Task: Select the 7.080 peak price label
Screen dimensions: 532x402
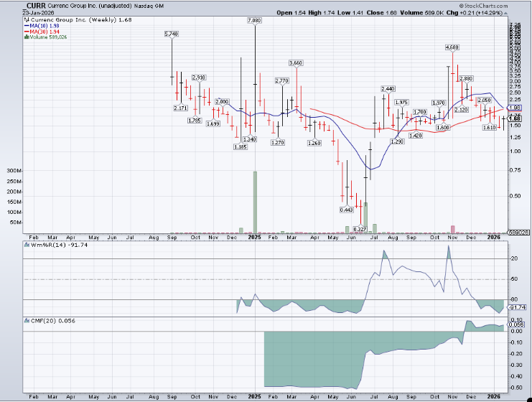Action: pos(254,22)
